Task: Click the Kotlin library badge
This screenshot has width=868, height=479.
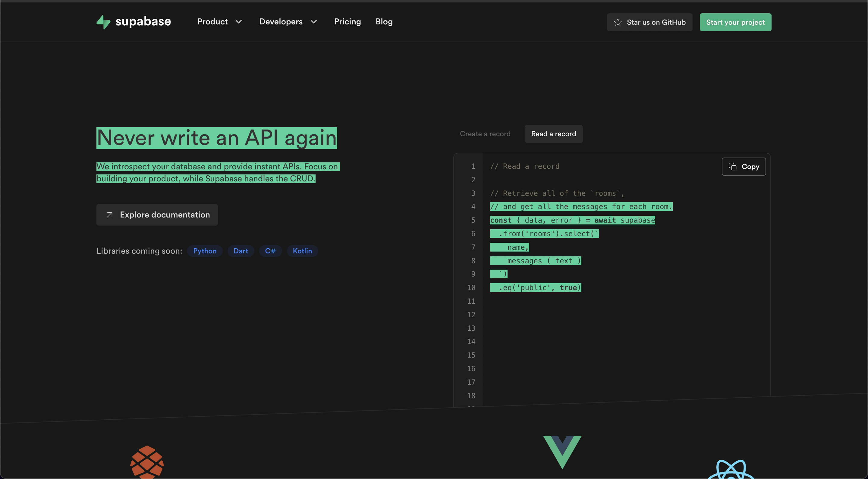Action: tap(302, 251)
